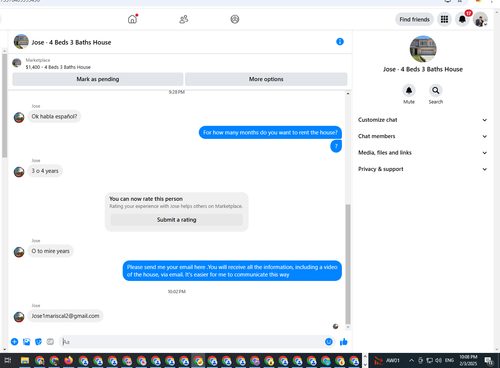
Task: Go to the Facebook Home icon
Action: 132,19
